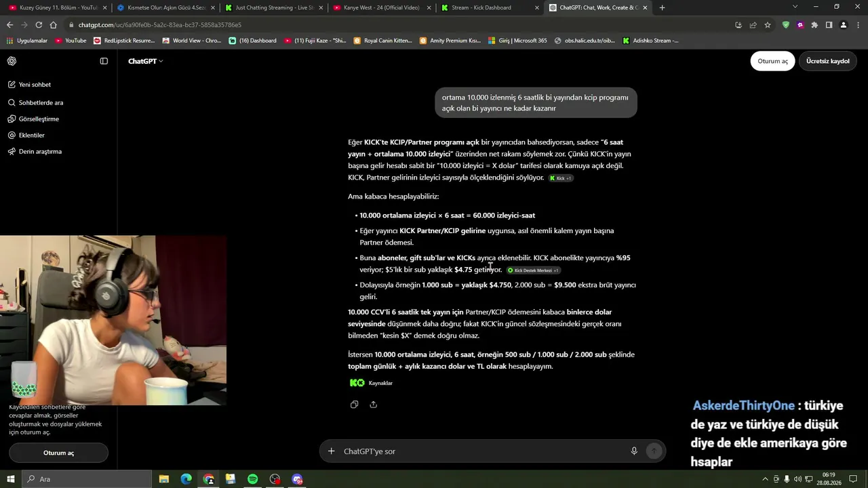The image size is (868, 488).
Task: Share the ChatGPT response
Action: 374,405
